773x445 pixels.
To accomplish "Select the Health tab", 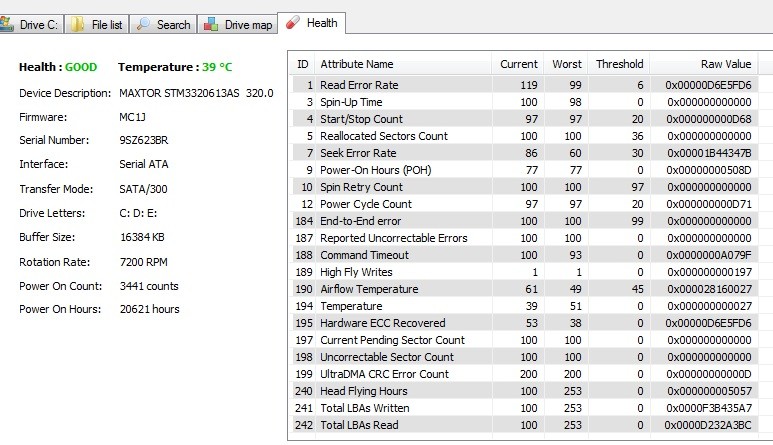I will (312, 23).
